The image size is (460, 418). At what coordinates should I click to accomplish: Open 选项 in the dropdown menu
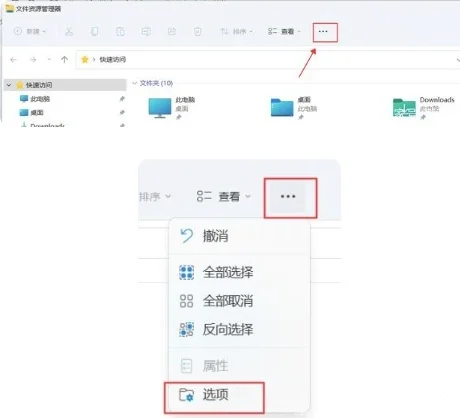coord(214,395)
